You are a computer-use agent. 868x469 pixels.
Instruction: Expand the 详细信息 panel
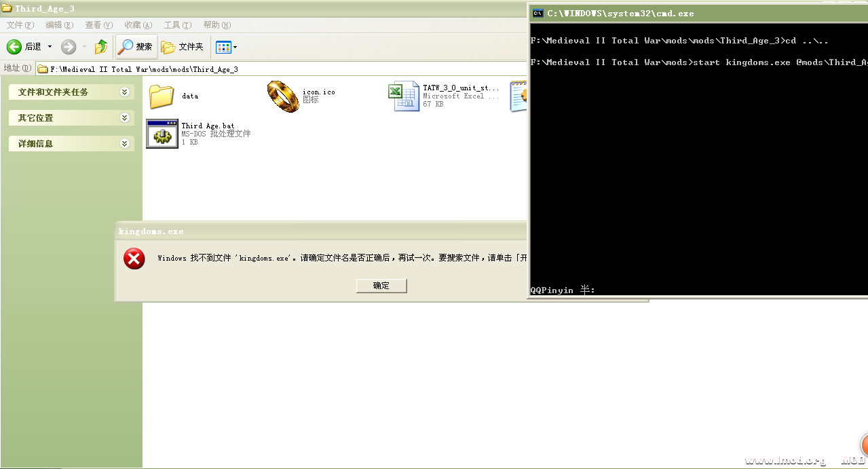(124, 143)
